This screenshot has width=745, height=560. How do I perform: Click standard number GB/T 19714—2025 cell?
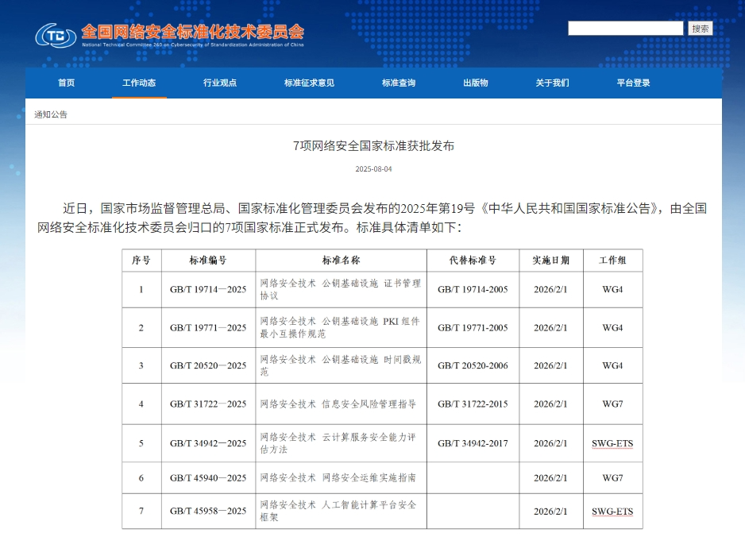point(208,290)
